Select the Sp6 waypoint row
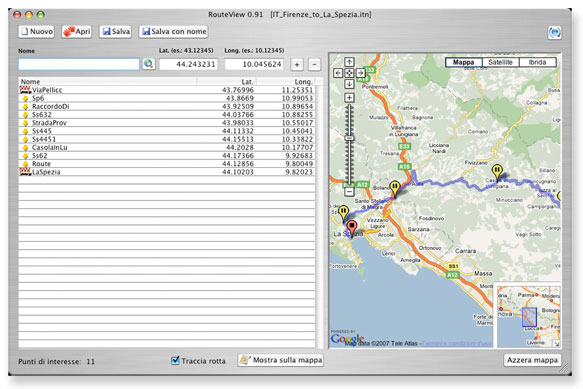 pos(167,98)
